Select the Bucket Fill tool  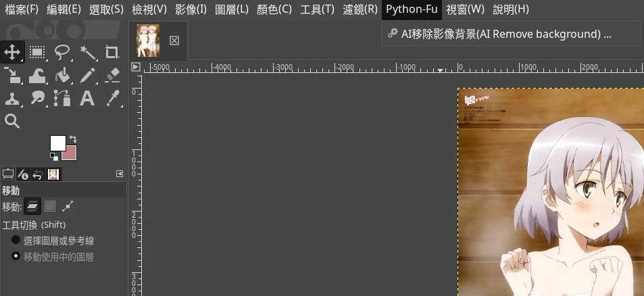point(62,75)
